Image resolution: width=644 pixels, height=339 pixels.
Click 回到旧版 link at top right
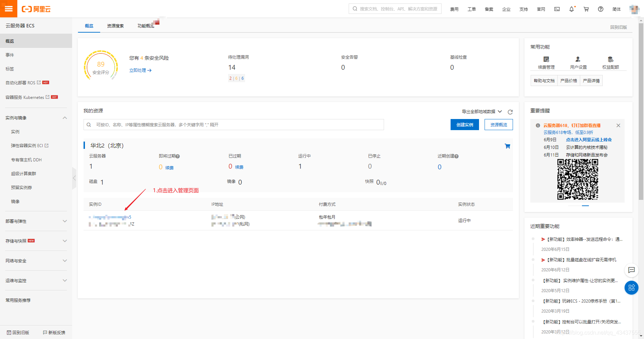(x=619, y=27)
